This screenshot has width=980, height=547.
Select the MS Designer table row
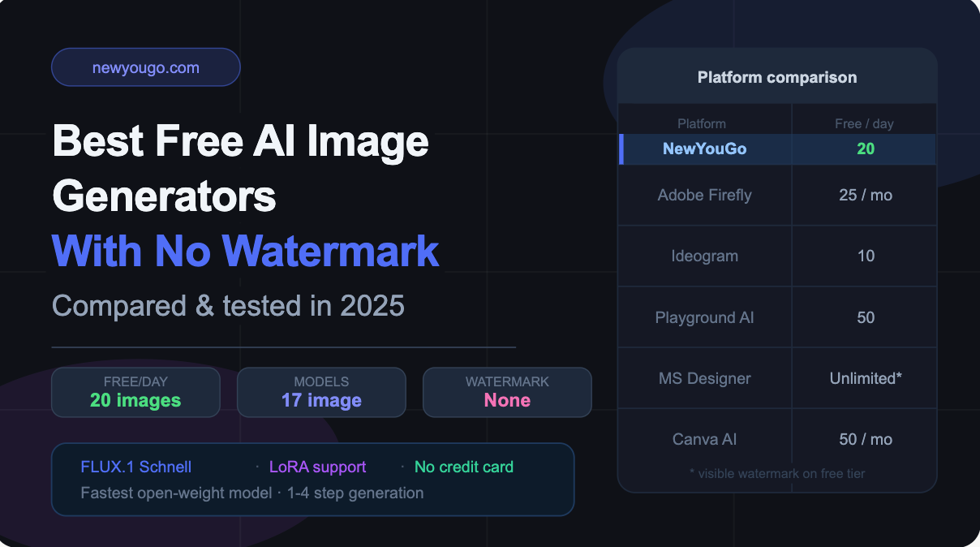pos(777,378)
